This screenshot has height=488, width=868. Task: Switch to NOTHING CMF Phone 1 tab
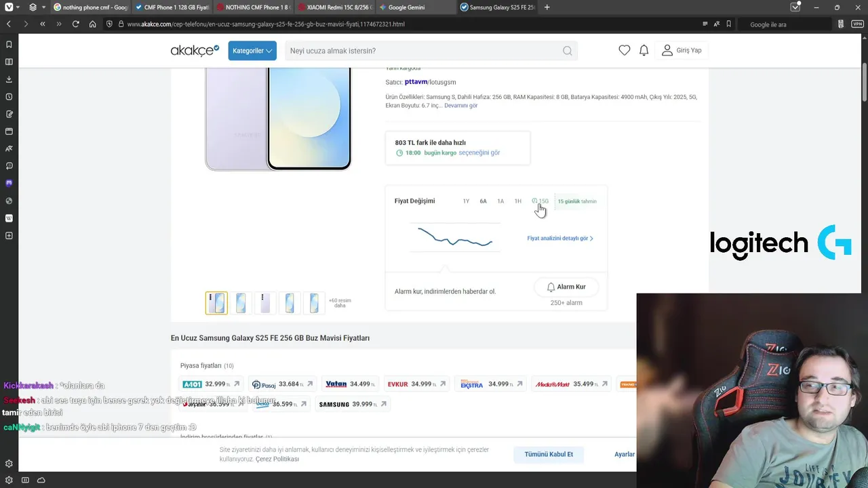coord(253,7)
